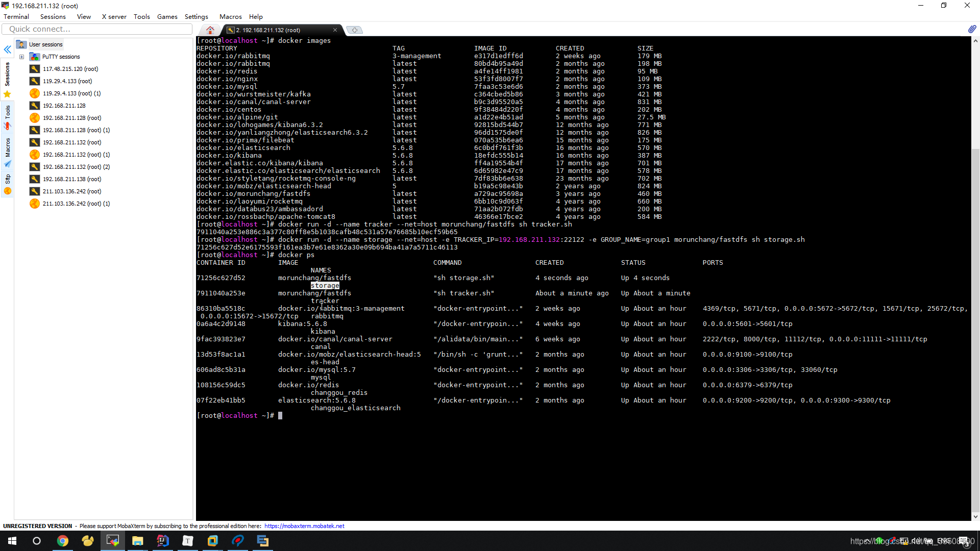The width and height of the screenshot is (980, 551).
Task: Open the X server menu
Action: coord(114,16)
